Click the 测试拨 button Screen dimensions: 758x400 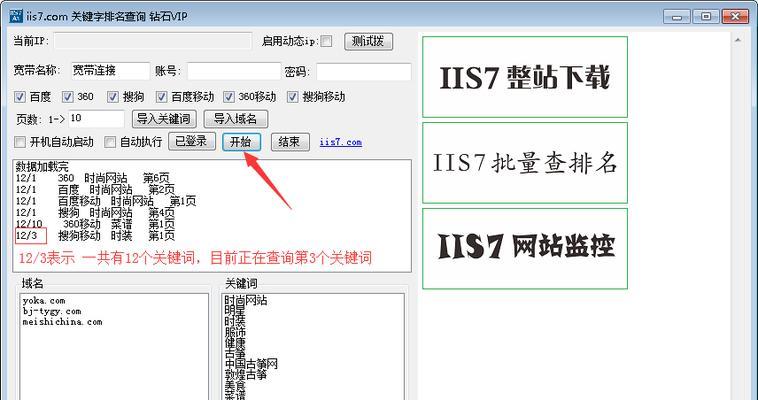click(368, 42)
